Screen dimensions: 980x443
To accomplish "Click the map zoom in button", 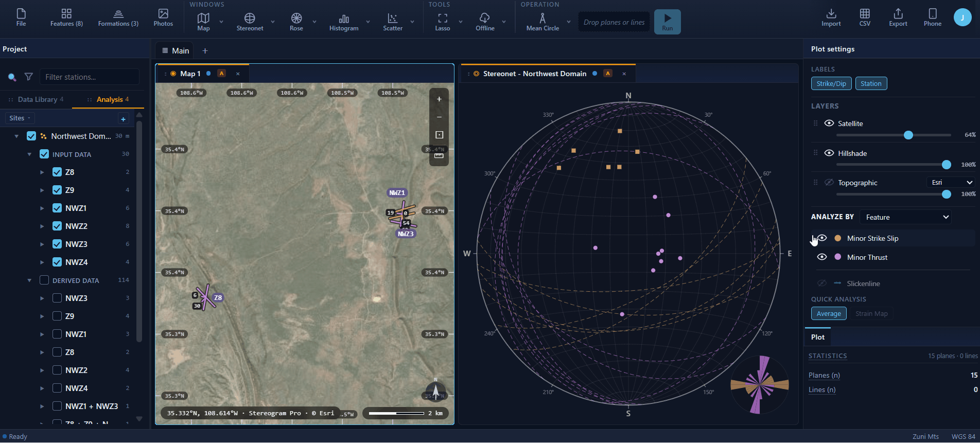I will click(439, 99).
